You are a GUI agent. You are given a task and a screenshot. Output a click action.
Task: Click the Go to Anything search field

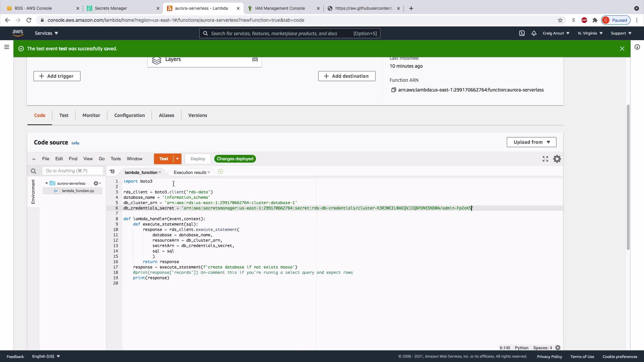coord(72,171)
